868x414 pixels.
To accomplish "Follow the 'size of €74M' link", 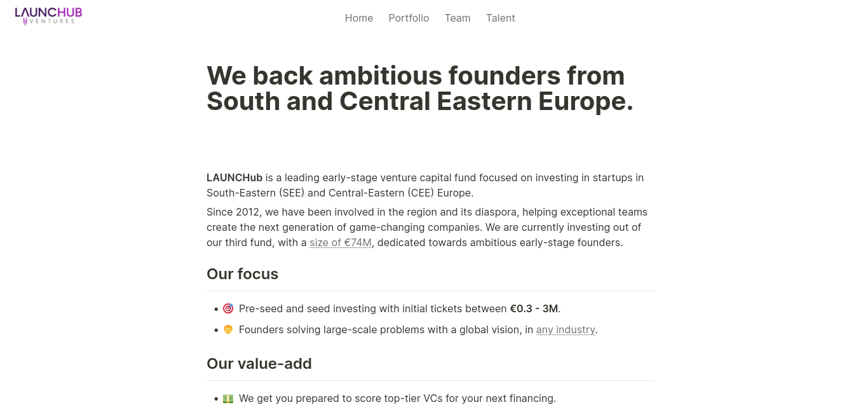I will click(x=341, y=242).
